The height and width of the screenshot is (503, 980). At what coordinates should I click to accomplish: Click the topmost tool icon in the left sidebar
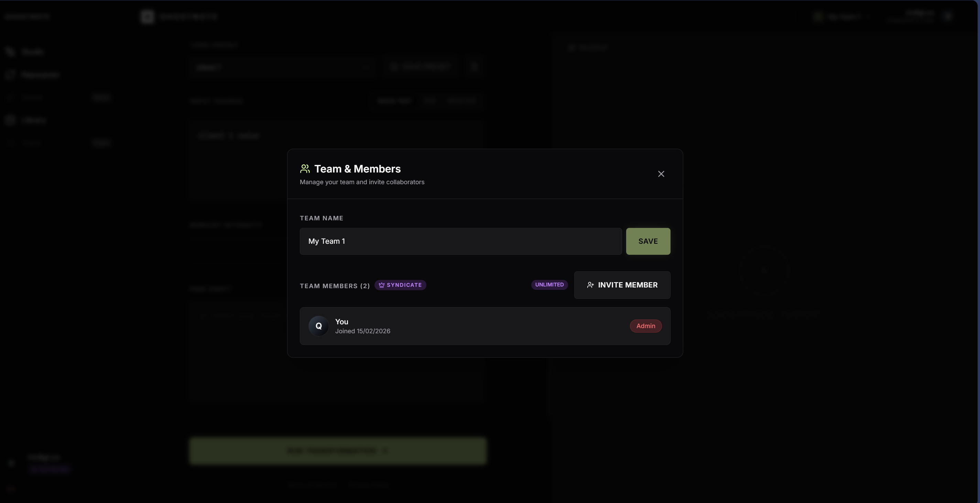pos(10,52)
